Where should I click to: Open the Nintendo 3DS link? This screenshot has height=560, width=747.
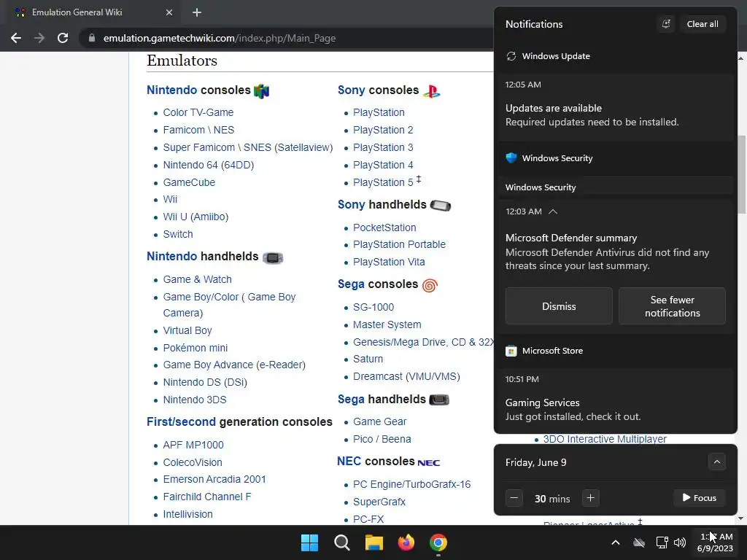point(194,400)
